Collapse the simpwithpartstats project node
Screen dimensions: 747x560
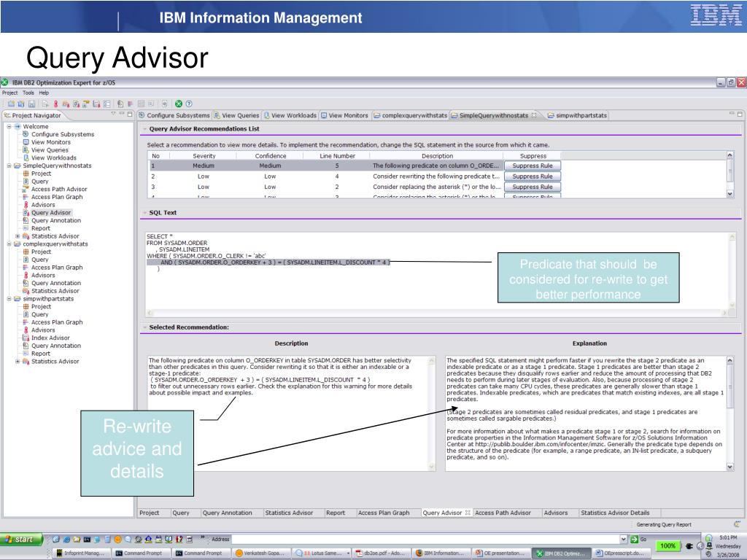pyautogui.click(x=9, y=298)
